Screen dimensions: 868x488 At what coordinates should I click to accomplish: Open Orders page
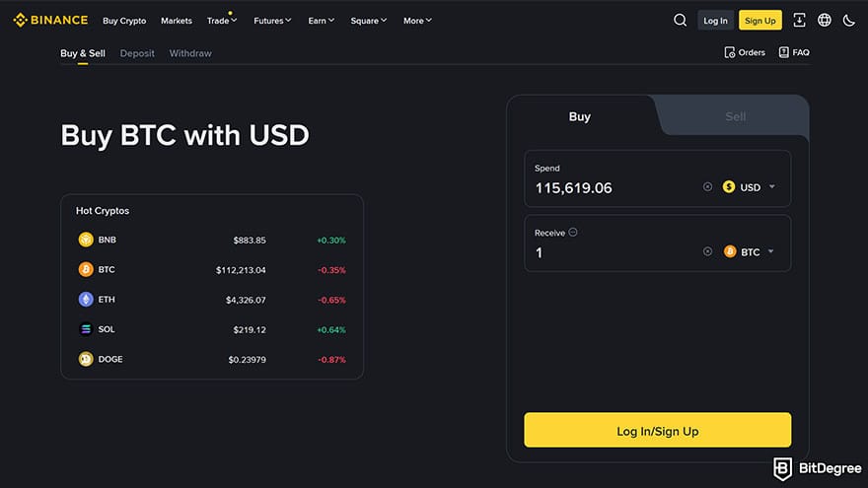pos(745,52)
